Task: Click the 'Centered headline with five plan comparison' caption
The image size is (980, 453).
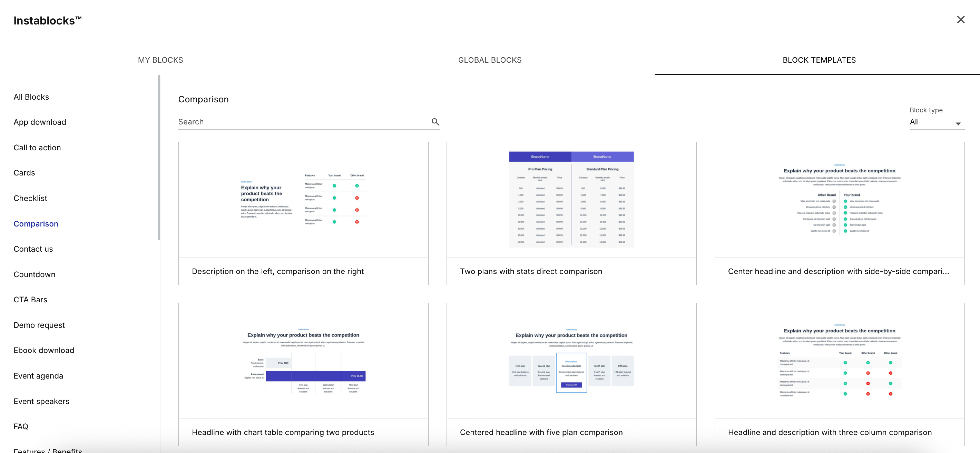Action: (541, 432)
